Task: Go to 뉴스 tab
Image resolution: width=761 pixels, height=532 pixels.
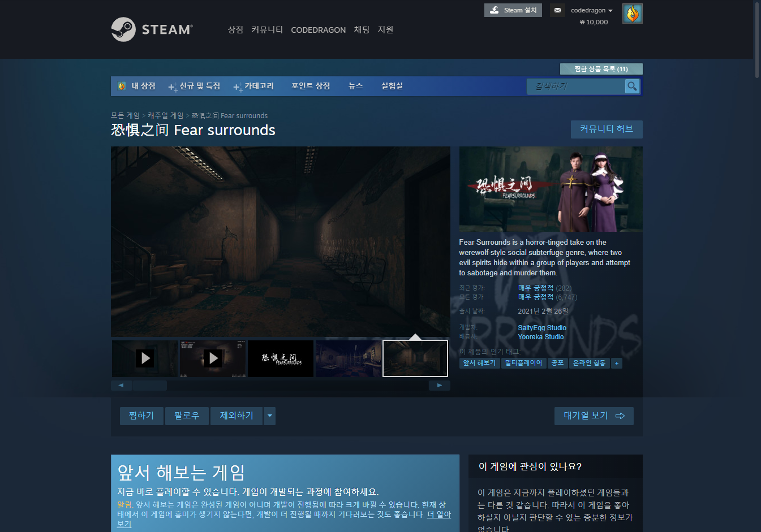Action: coord(355,86)
